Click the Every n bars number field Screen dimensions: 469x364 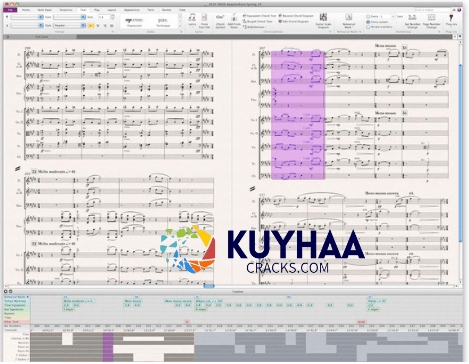[x=387, y=16]
